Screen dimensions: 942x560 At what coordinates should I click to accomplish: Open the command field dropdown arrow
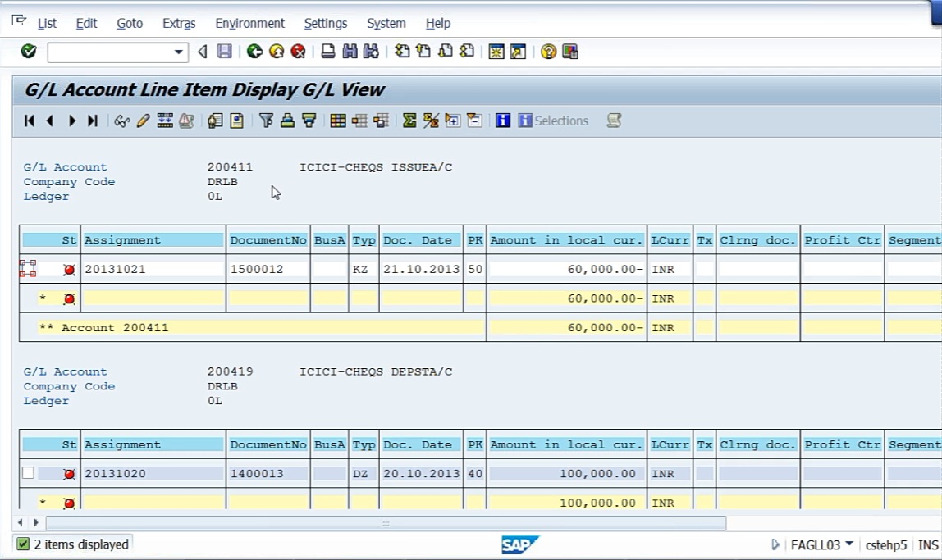point(178,52)
